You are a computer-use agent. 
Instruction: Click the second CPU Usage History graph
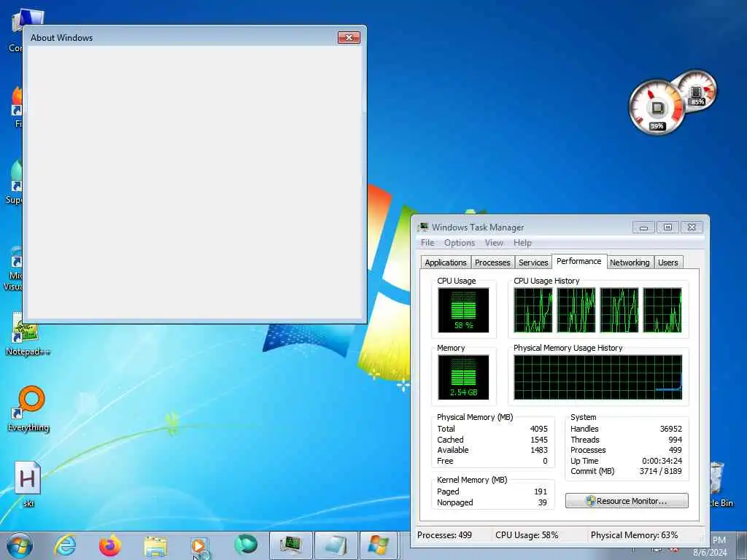(x=576, y=310)
